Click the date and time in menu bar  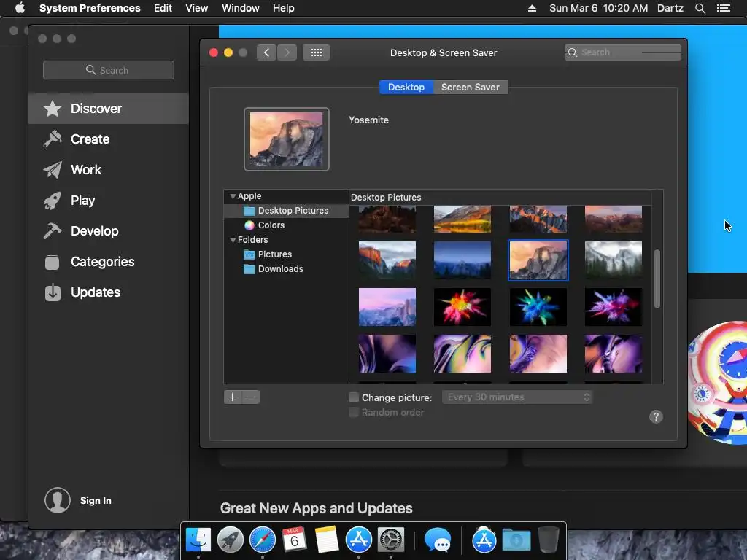598,8
